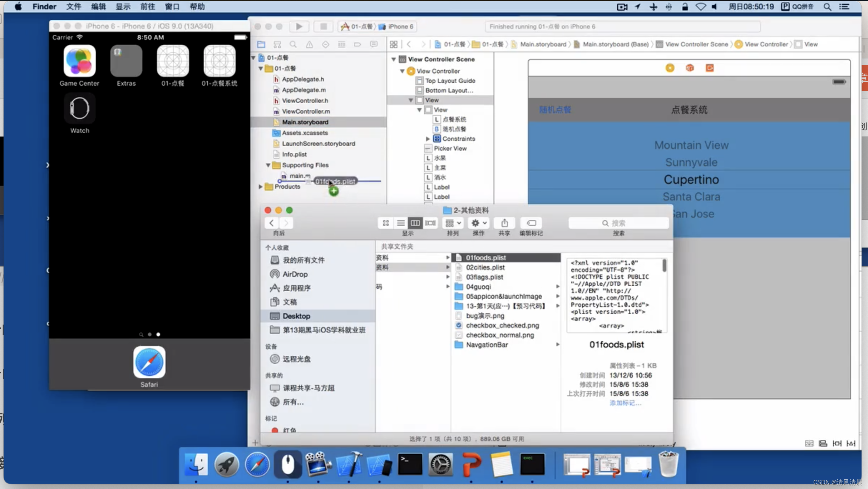Open issue navigator warning icon
Viewport: 868px width, 489px height.
pyautogui.click(x=309, y=44)
